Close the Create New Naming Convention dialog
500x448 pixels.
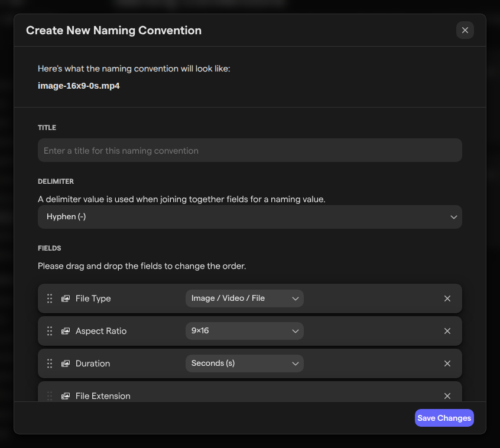point(465,30)
